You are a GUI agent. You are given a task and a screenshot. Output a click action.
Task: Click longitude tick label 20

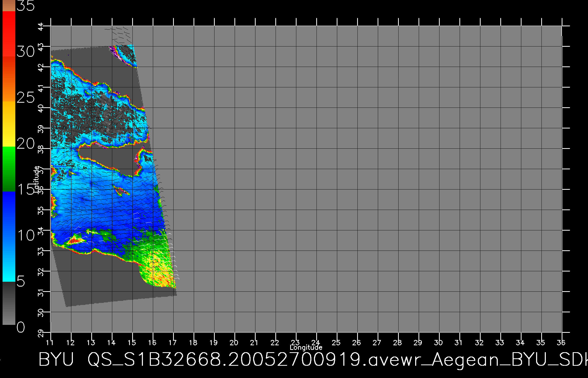234,342
